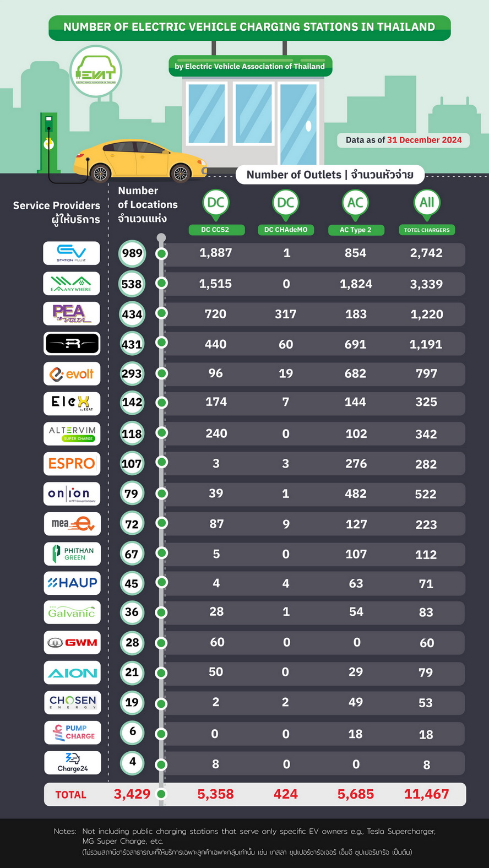Click the total chargers value 11,467

pyautogui.click(x=427, y=794)
